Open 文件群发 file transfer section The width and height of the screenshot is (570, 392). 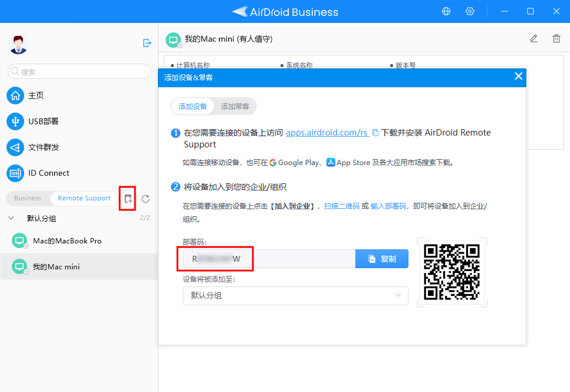[x=44, y=147]
